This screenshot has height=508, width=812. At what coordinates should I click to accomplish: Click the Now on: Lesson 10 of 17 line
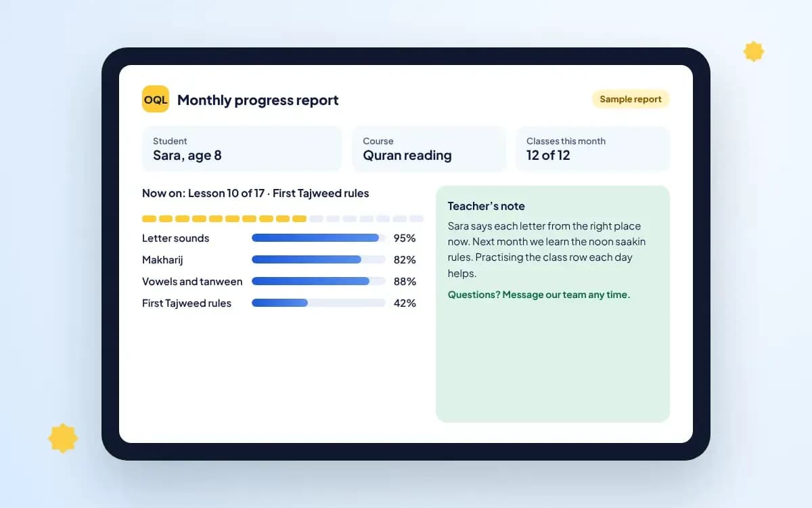(x=256, y=193)
